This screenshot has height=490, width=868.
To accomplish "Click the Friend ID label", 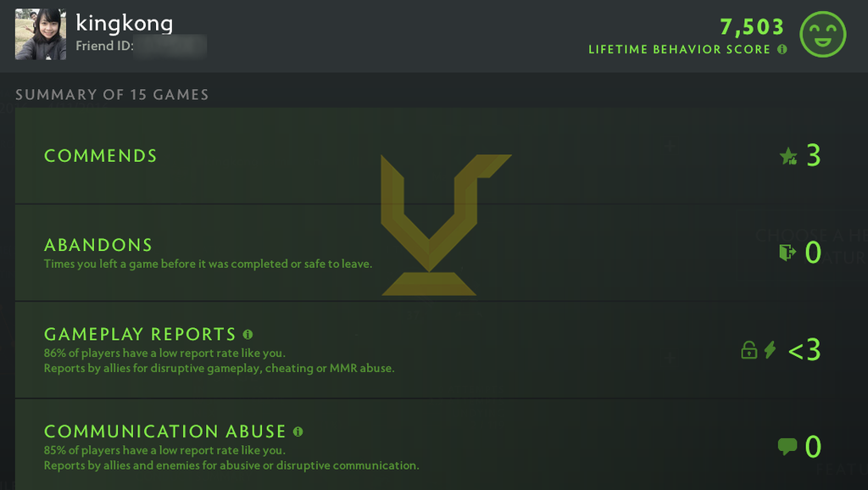I will click(104, 46).
